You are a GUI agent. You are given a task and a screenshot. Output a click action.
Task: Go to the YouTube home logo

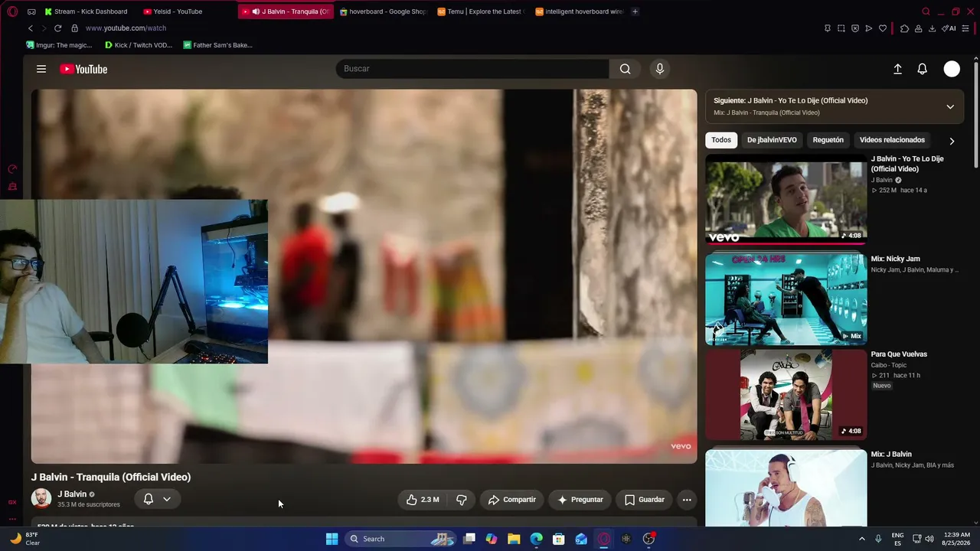pyautogui.click(x=83, y=69)
